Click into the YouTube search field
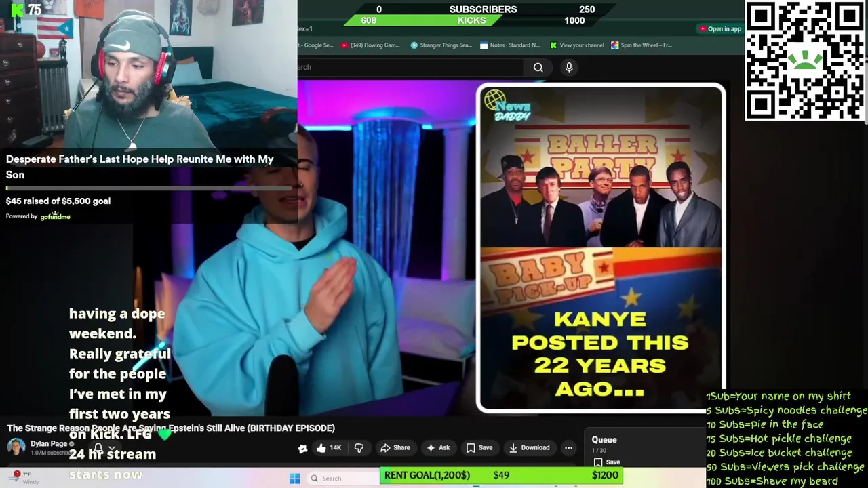 click(410, 67)
